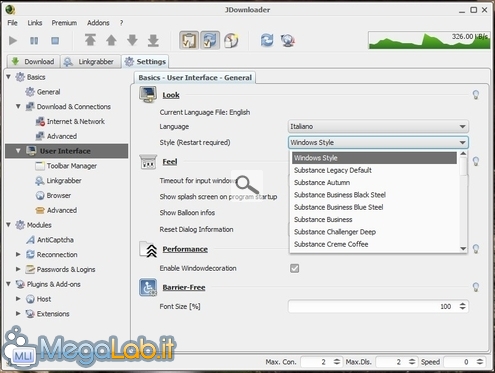495x373 pixels.
Task: Toggle clipboard monitoring toolbar icon
Action: pyautogui.click(x=189, y=40)
